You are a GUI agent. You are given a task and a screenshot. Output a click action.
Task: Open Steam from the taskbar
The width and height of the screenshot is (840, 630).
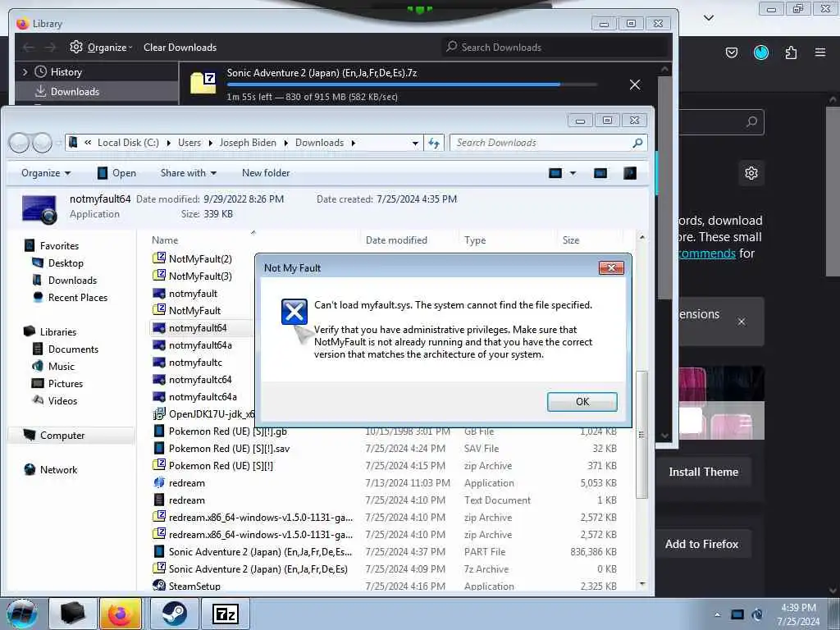coord(175,614)
